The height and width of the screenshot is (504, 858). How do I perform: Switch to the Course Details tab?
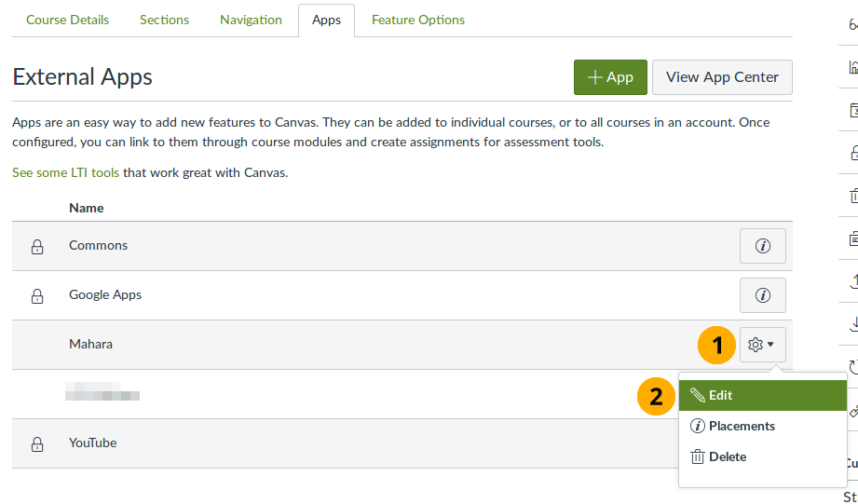click(x=67, y=20)
